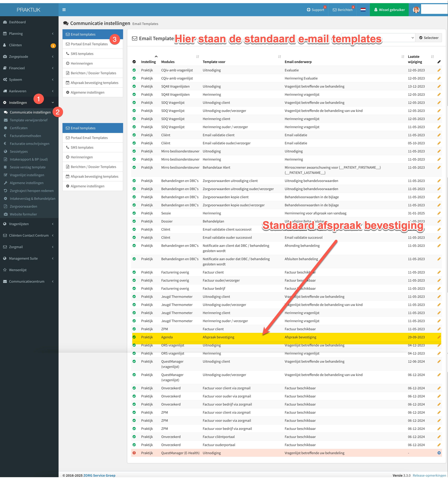Edit the Sessie Herinnering template pencil

[x=439, y=213]
